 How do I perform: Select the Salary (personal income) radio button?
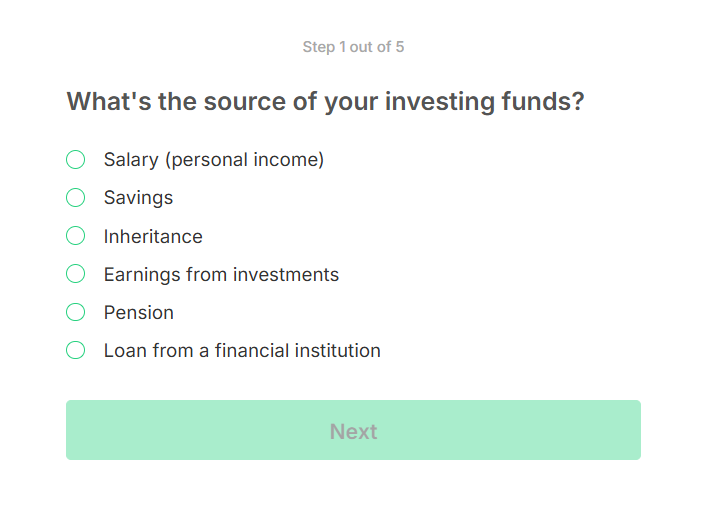75,160
